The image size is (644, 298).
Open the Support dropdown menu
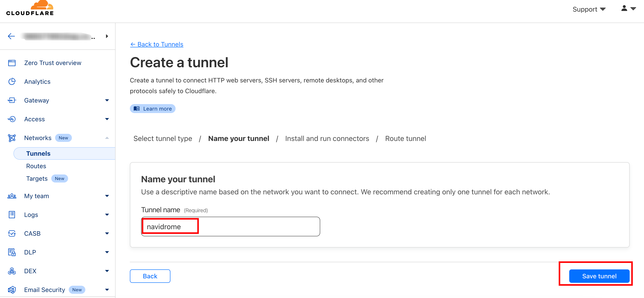[589, 9]
